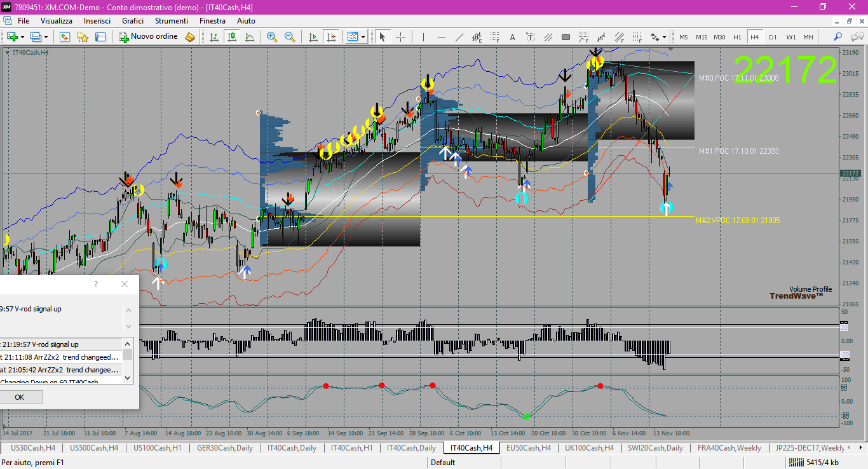Zoom in on the chart
This screenshot has width=868, height=469.
272,37
